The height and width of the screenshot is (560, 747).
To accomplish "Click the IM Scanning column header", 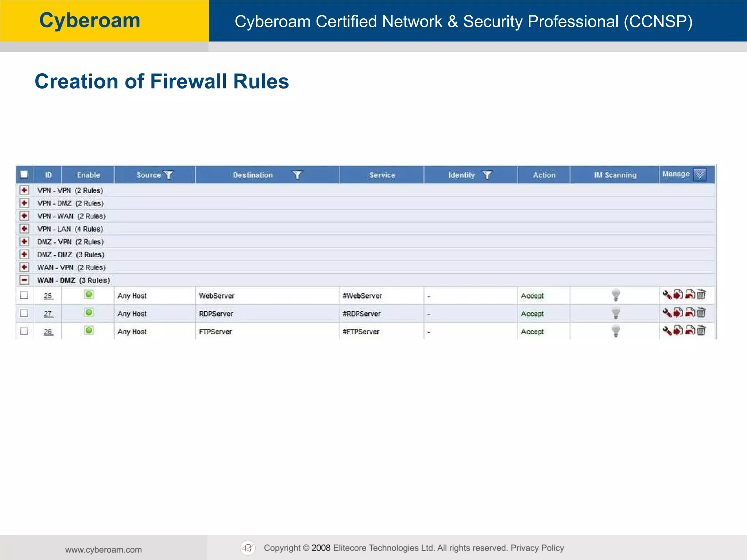I will tap(615, 175).
